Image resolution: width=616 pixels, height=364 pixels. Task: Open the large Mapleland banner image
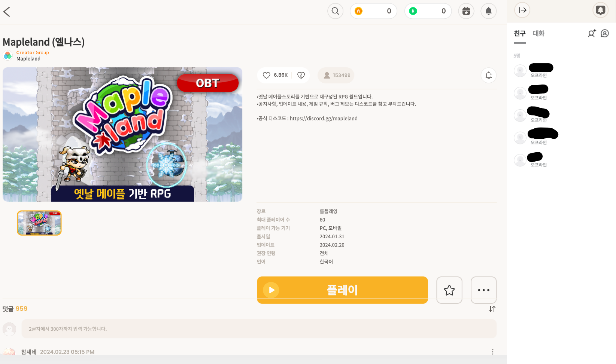pos(122,134)
